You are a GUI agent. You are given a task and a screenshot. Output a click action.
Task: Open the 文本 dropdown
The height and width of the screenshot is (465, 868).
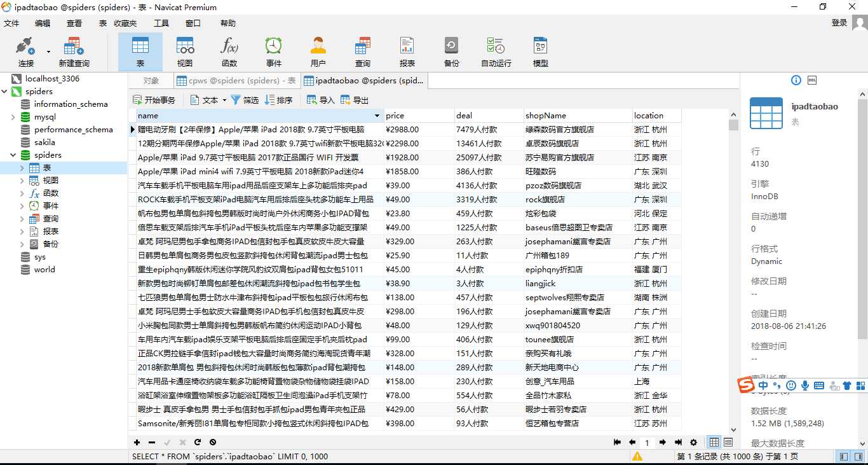click(207, 100)
